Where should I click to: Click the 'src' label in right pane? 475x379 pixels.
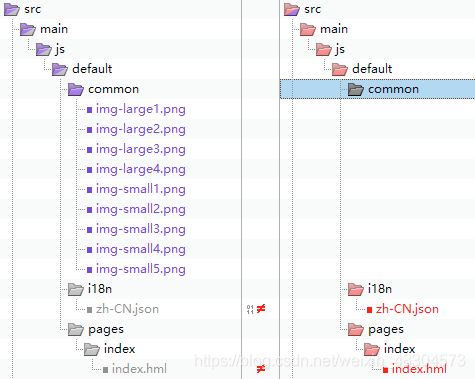coord(312,9)
